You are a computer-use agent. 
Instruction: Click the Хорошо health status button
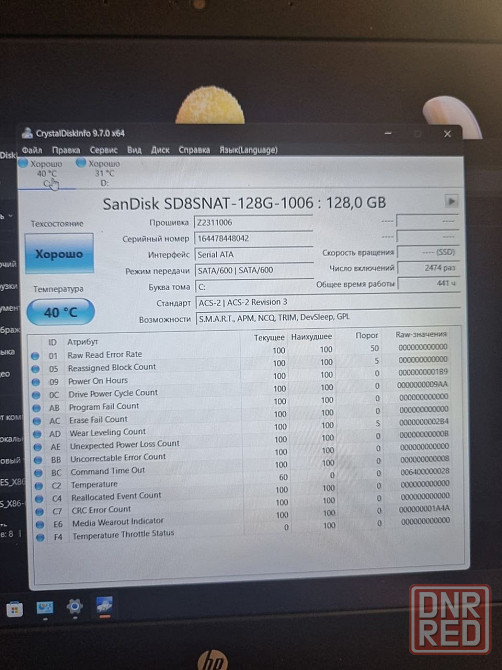[59, 254]
